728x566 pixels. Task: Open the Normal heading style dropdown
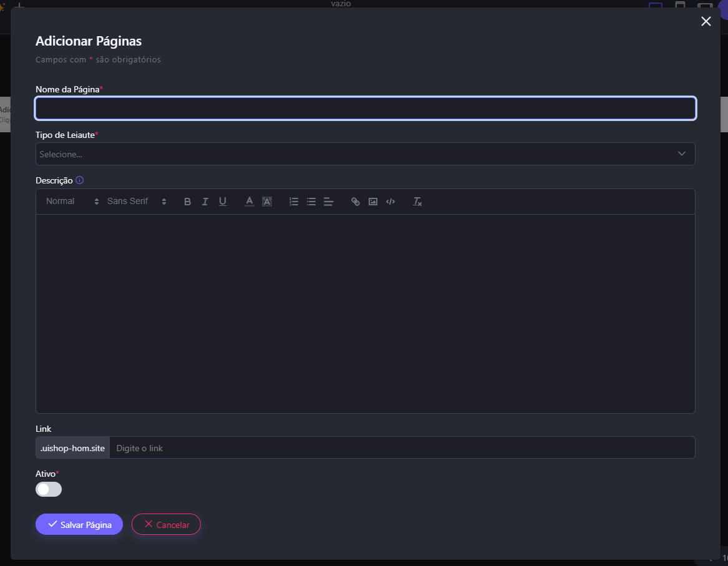pos(72,202)
